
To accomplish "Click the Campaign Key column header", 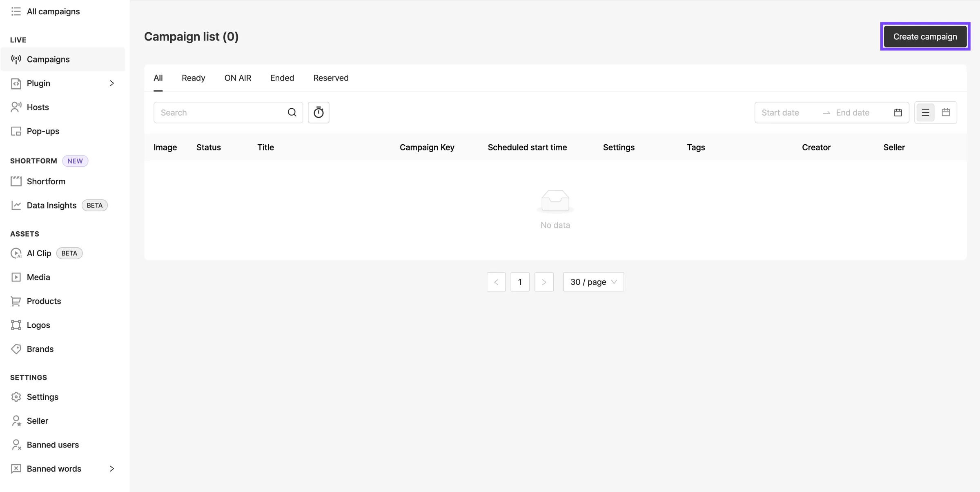I will tap(427, 148).
